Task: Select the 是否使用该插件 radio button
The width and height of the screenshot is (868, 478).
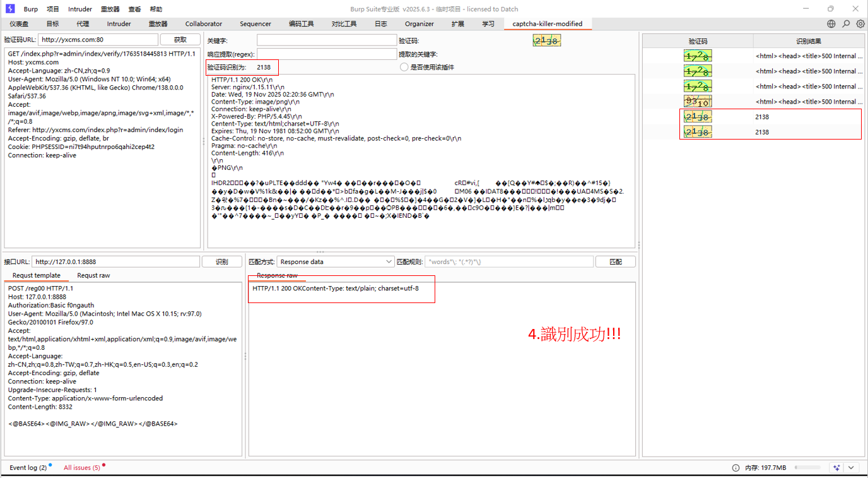Action: [x=404, y=67]
